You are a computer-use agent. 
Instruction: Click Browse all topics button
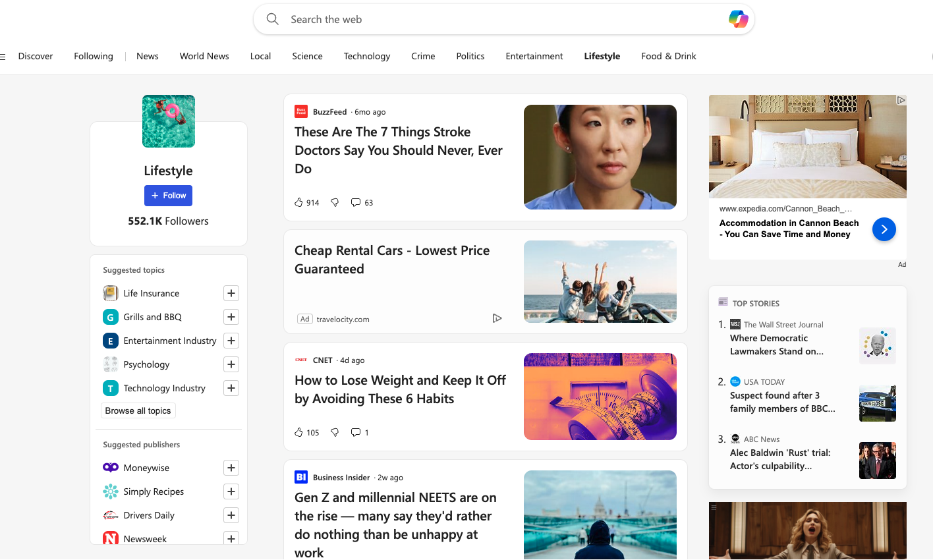tap(138, 410)
